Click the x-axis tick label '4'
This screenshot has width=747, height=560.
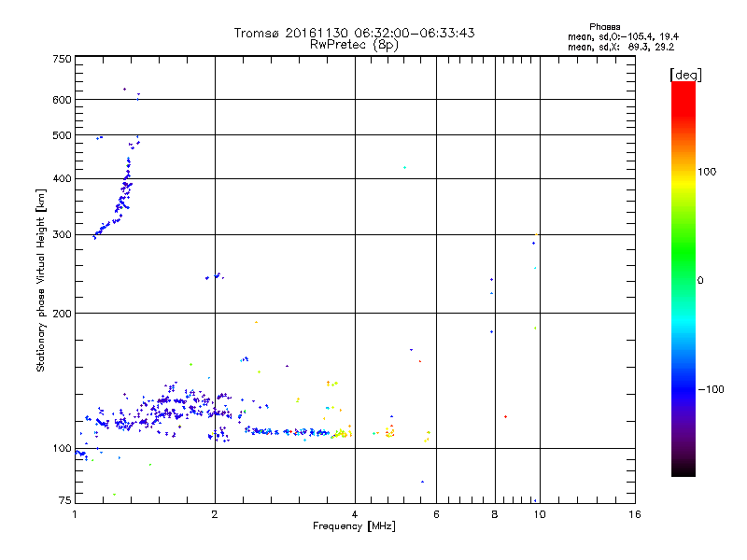click(355, 514)
